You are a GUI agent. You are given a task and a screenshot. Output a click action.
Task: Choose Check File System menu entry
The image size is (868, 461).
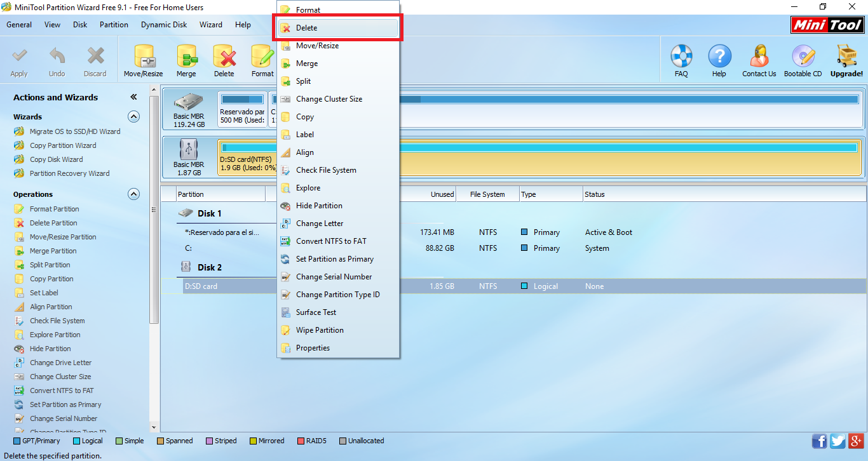coord(338,170)
